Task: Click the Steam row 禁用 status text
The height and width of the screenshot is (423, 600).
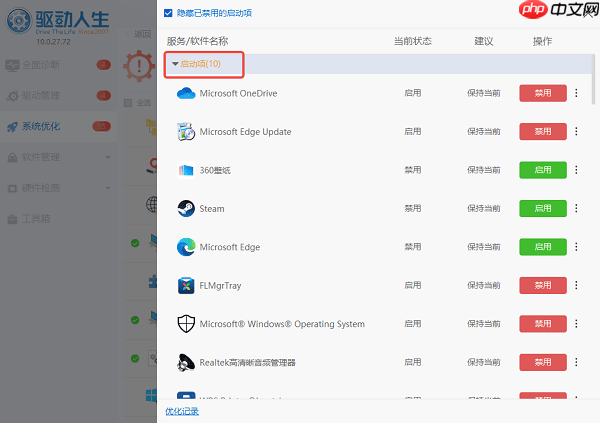Action: coord(412,208)
